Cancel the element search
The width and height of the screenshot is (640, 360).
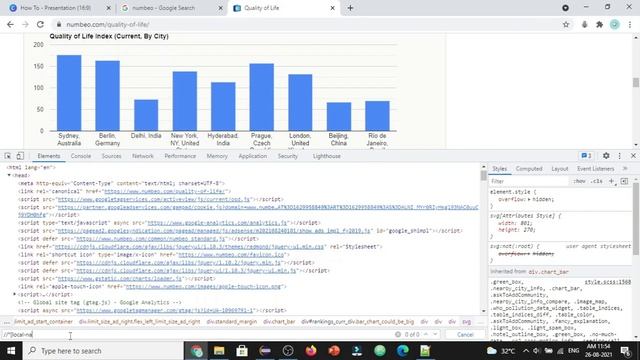pos(465,335)
